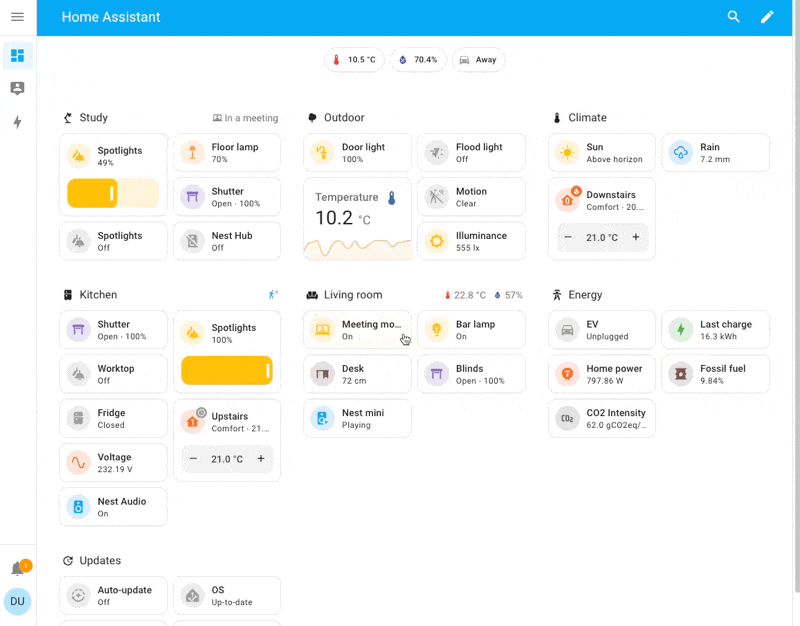The width and height of the screenshot is (800, 626).
Task: Click the sun icon on the Sun card
Action: coord(566,152)
